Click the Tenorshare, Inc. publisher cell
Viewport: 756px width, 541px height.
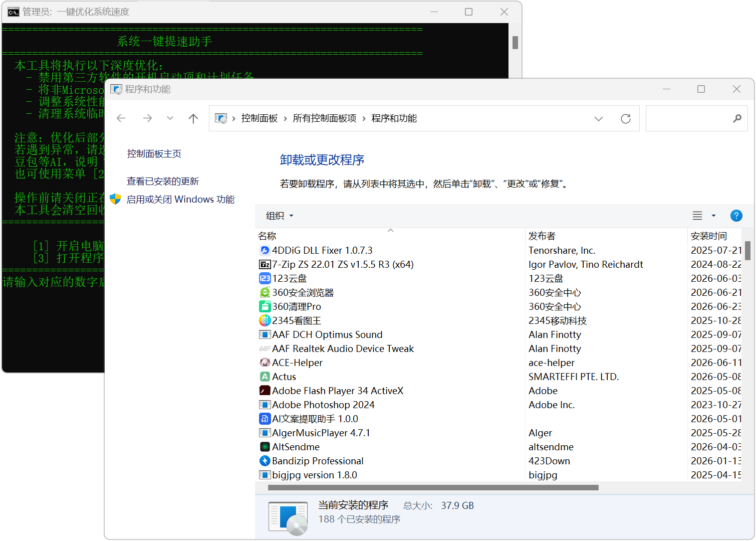click(562, 250)
